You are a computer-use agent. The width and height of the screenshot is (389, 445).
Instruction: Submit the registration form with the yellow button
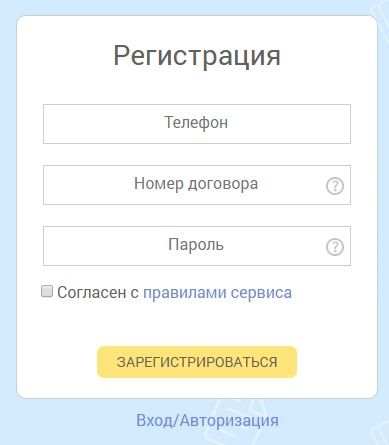(197, 362)
